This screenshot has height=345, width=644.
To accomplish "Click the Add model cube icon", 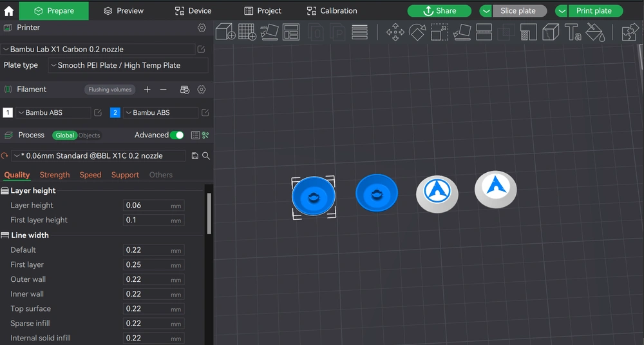I will 225,32.
